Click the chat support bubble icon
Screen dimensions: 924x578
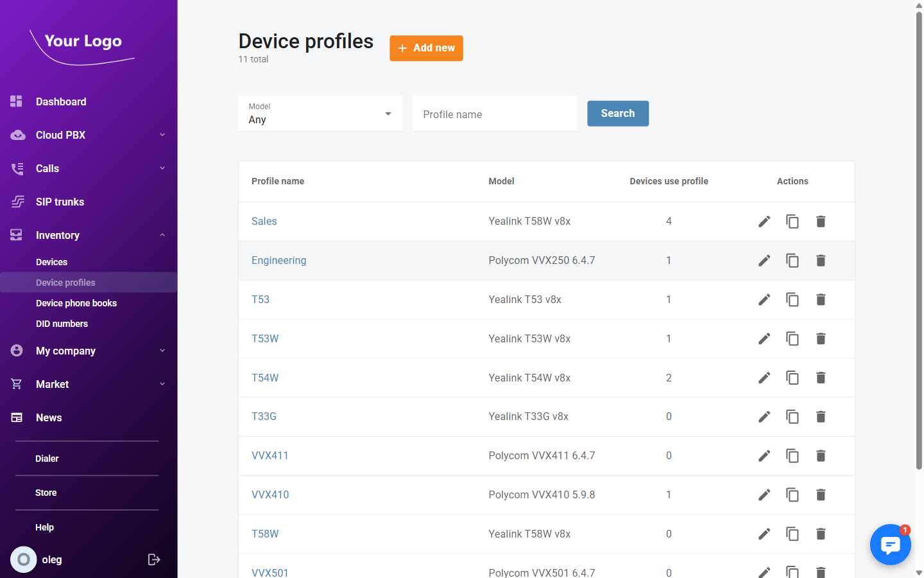(891, 545)
